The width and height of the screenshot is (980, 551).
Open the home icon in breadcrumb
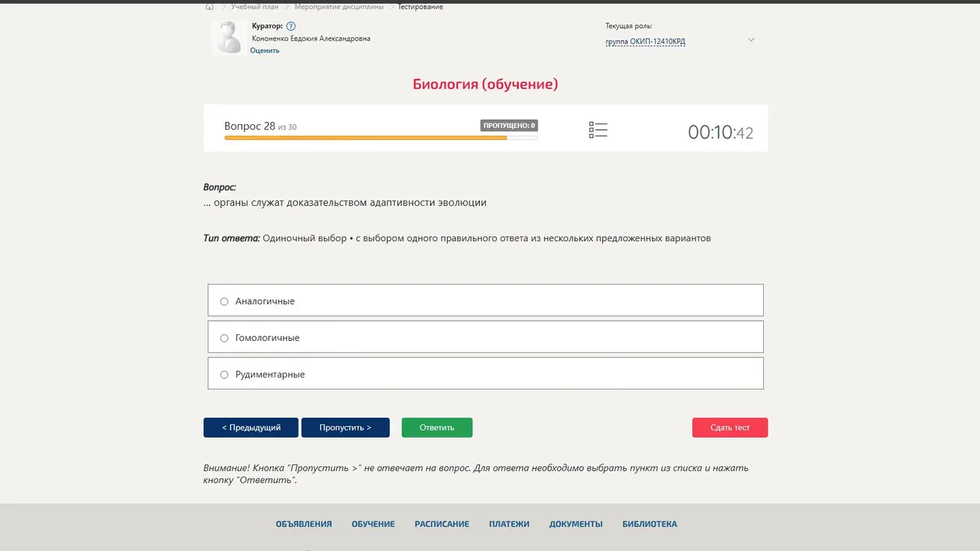tap(210, 6)
